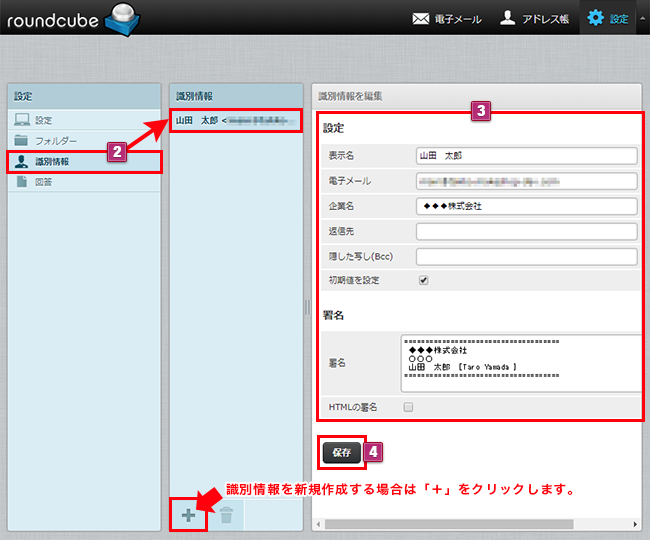650x540 pixels.
Task: Click the 電子メール input field
Action: [x=526, y=181]
